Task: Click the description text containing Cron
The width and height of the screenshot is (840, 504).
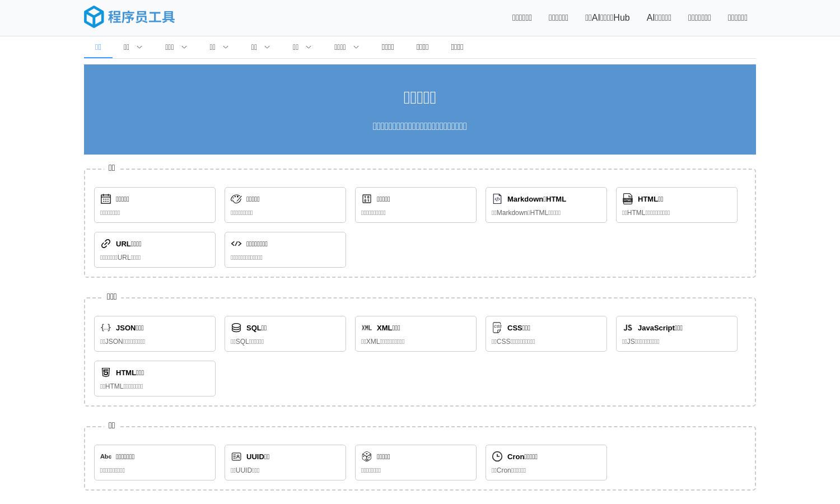Action: click(x=508, y=470)
